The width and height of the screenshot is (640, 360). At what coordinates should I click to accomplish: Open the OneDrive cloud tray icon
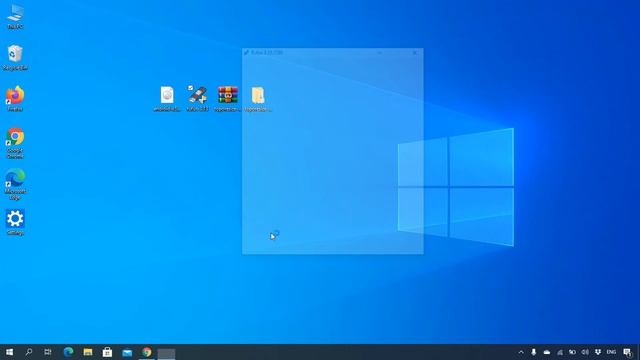pyautogui.click(x=547, y=352)
